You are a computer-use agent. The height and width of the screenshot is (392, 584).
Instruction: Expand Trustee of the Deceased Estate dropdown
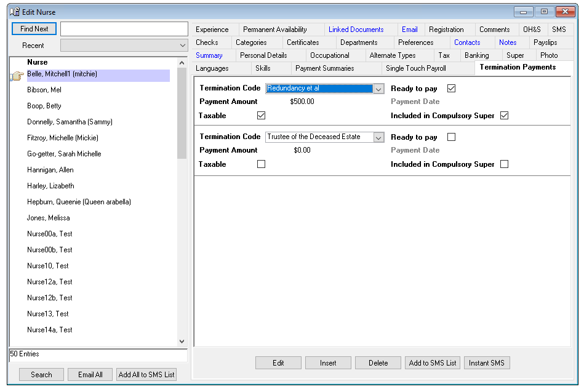click(x=378, y=137)
